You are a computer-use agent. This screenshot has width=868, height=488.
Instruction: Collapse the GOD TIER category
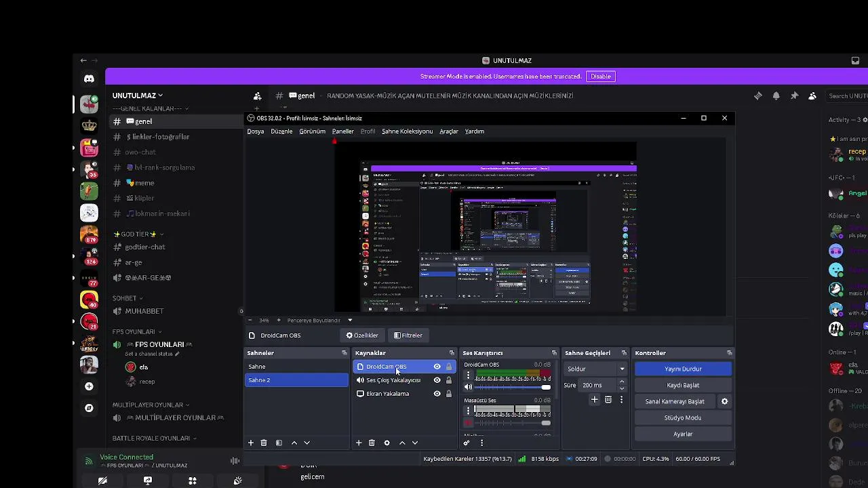[138, 234]
